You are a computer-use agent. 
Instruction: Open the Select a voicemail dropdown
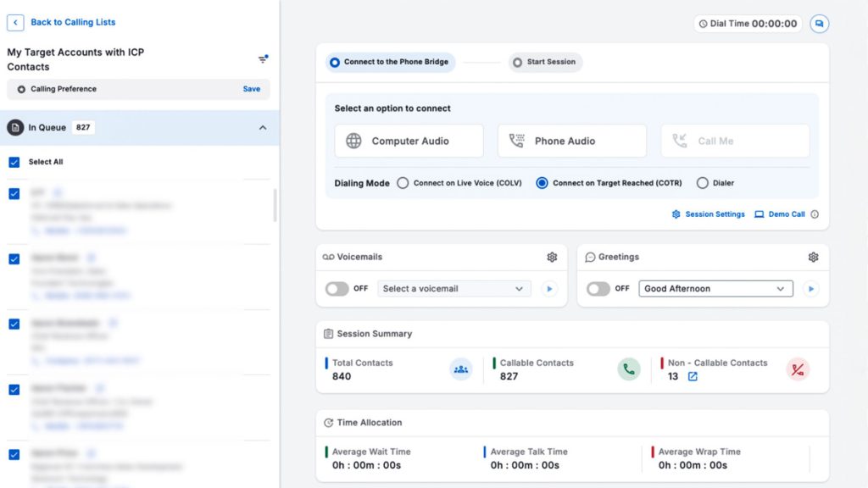click(x=453, y=289)
